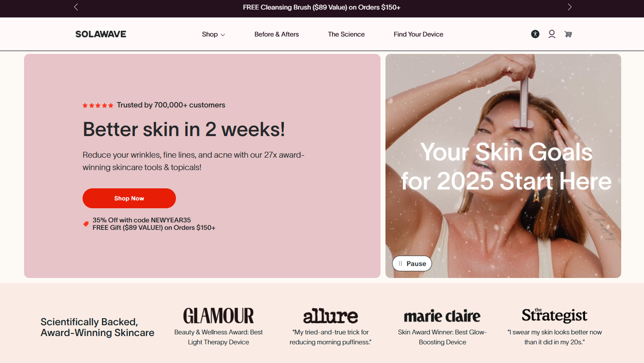The width and height of the screenshot is (644, 363).
Task: Expand the Shop dropdown menu
Action: [213, 34]
